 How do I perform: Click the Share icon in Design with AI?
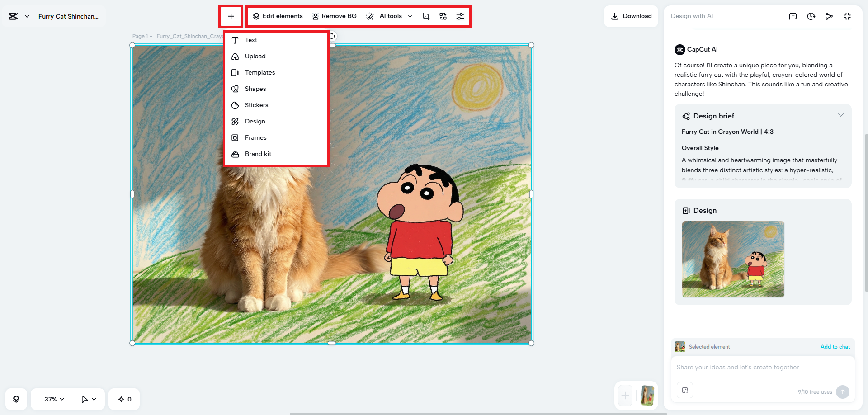coord(829,16)
